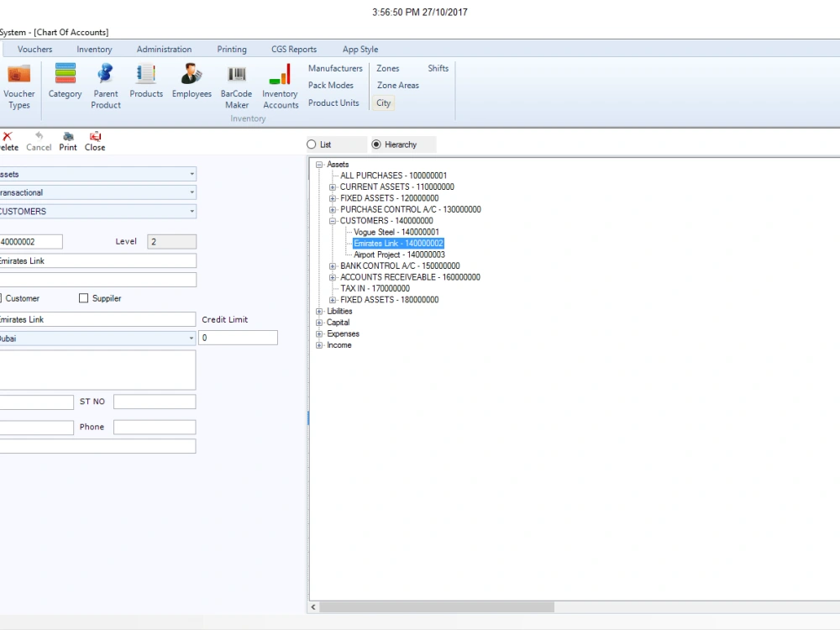Open the Products ribbon icon

pyautogui.click(x=145, y=81)
